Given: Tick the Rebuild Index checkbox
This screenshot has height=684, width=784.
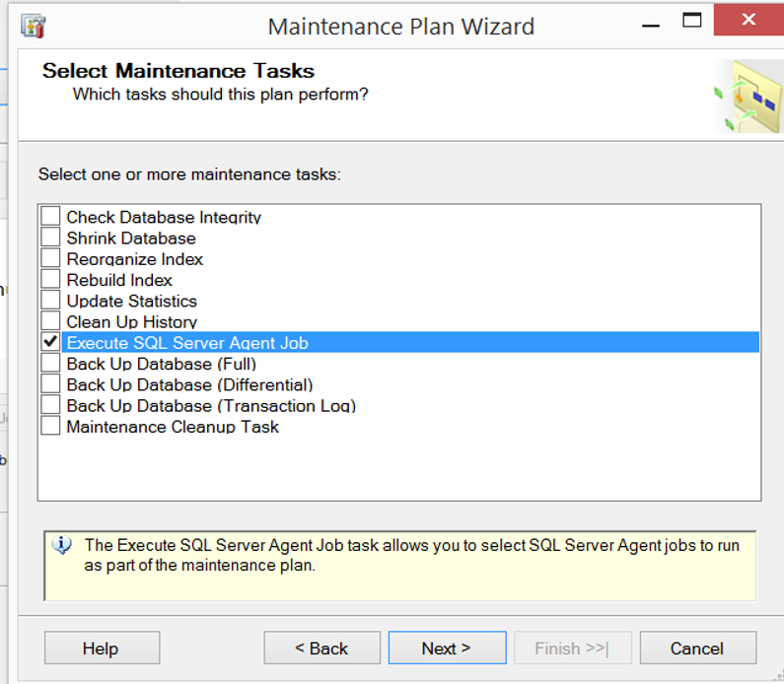Looking at the screenshot, I should 50,279.
